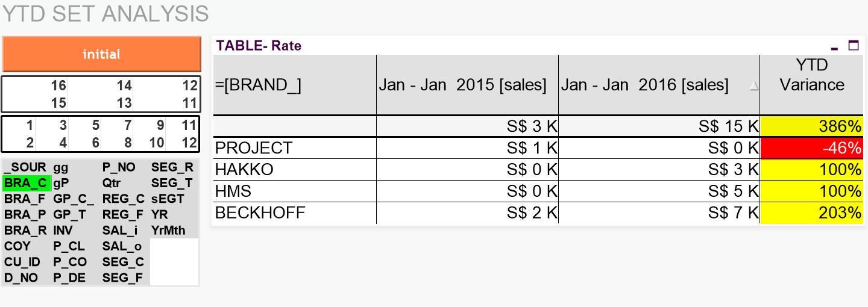Viewport: 868px width, 307px height.
Task: Select value 16 in the list box
Action: (58, 86)
